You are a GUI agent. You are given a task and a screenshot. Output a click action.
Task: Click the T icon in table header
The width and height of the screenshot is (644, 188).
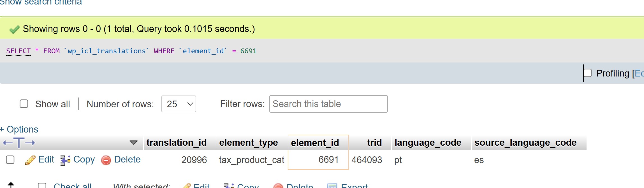[x=19, y=143]
